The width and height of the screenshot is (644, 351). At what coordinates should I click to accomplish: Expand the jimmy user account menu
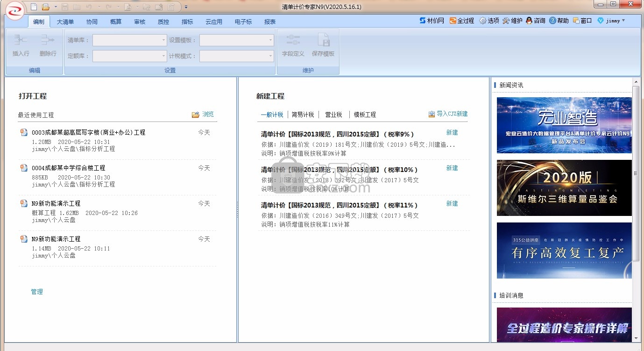[x=611, y=21]
